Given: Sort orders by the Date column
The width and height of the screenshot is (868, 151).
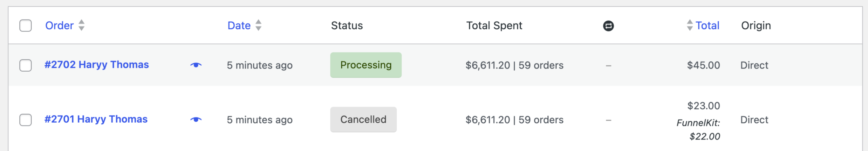Looking at the screenshot, I should coord(239,26).
